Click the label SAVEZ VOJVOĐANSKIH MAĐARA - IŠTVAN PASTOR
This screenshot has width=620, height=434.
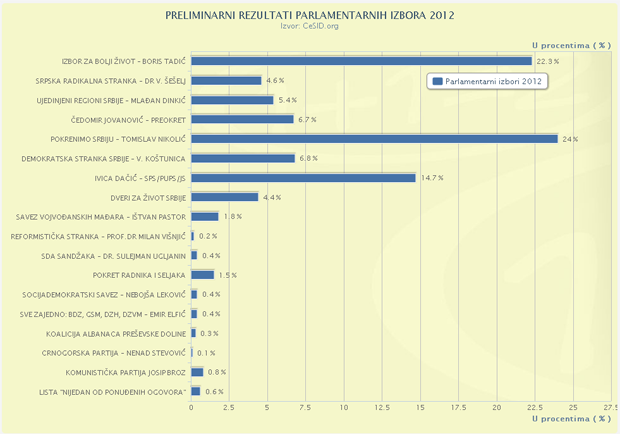coord(100,217)
